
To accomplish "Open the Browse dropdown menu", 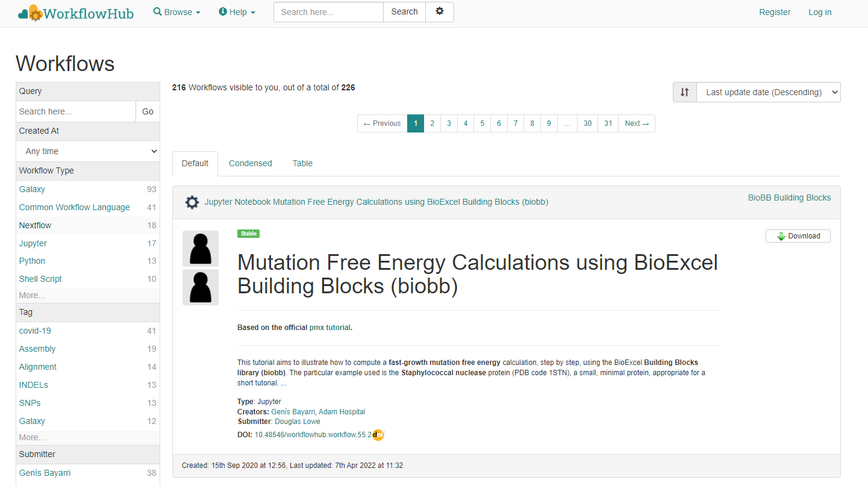I will (177, 12).
